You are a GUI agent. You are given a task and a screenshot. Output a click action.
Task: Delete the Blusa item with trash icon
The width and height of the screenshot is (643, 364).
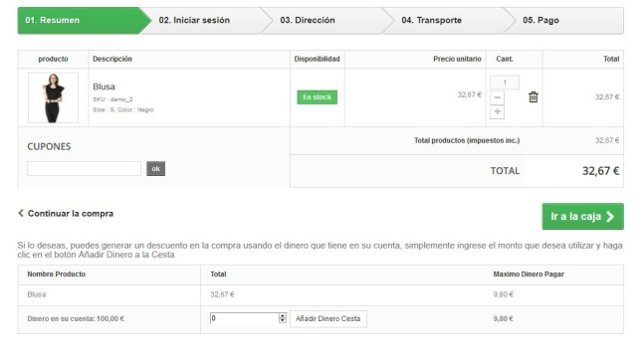pyautogui.click(x=534, y=97)
